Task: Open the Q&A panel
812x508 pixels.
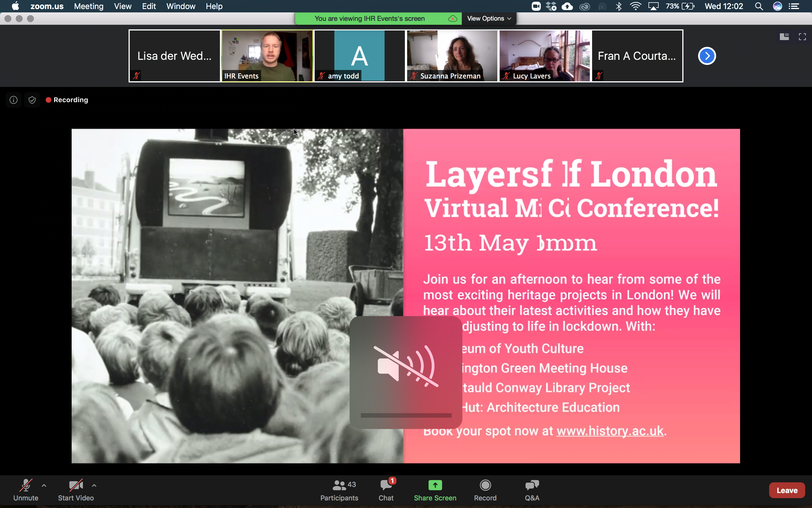Action: (x=532, y=490)
